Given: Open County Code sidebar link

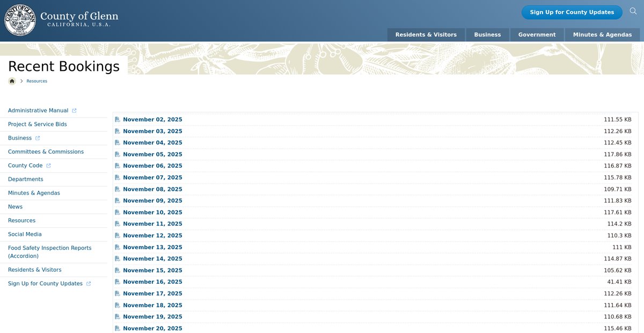Looking at the screenshot, I should coord(25,165).
